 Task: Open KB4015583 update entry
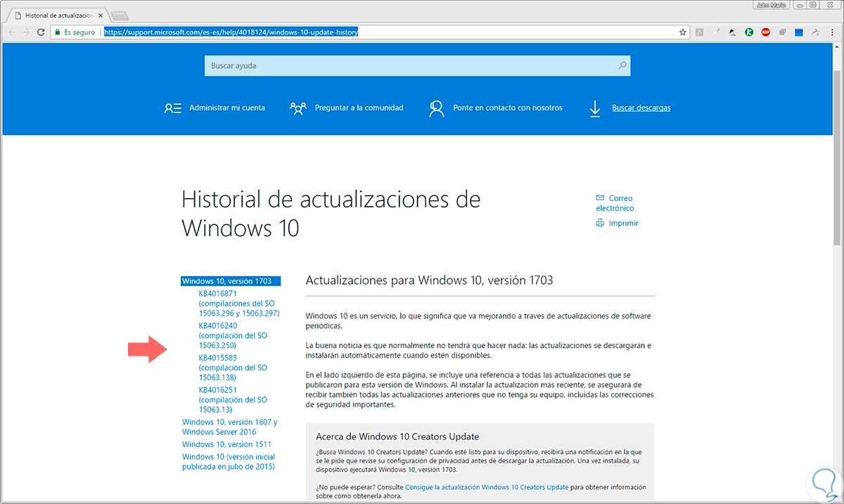234,368
